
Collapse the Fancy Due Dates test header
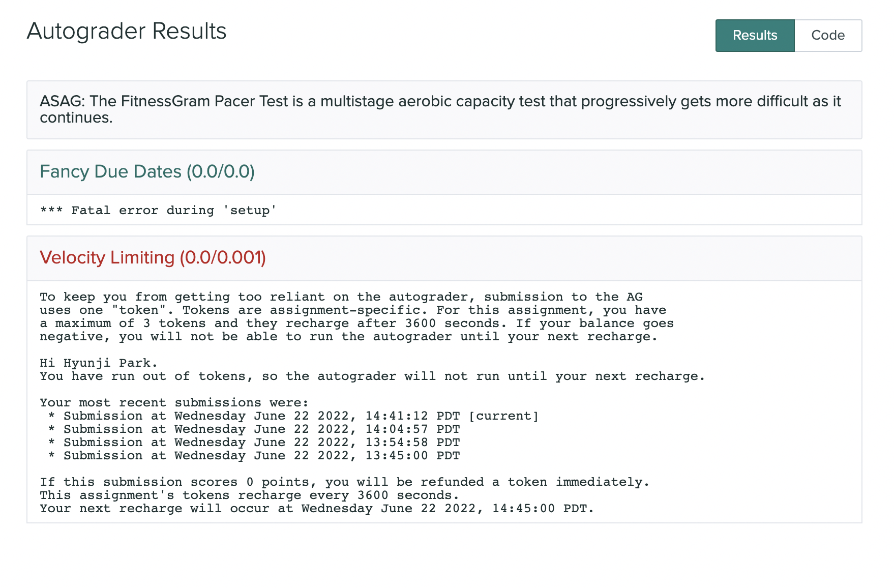point(147,172)
